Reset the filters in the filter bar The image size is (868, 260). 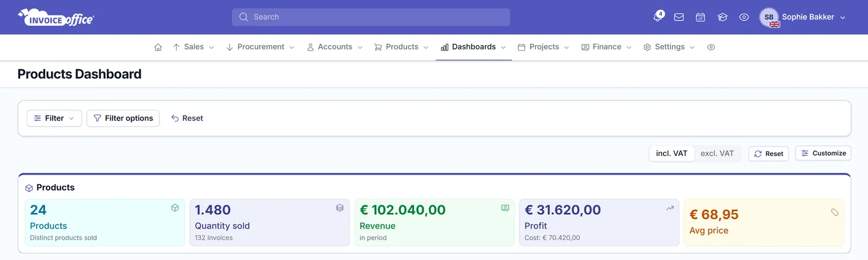tap(187, 118)
